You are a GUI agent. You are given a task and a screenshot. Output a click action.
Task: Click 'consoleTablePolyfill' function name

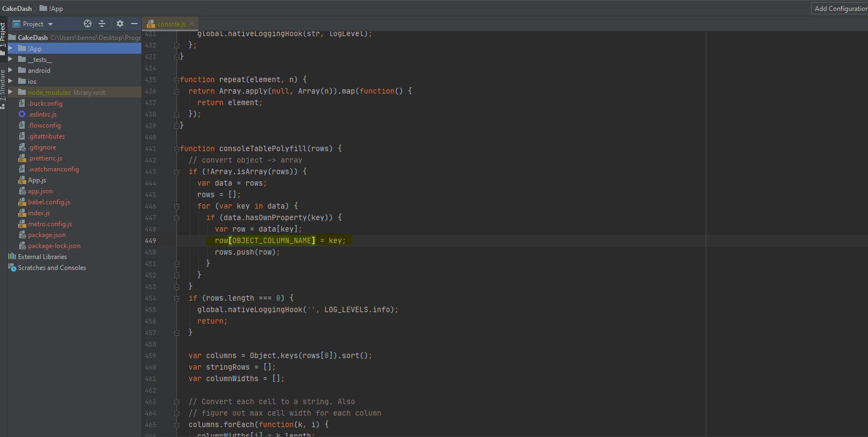[263, 148]
